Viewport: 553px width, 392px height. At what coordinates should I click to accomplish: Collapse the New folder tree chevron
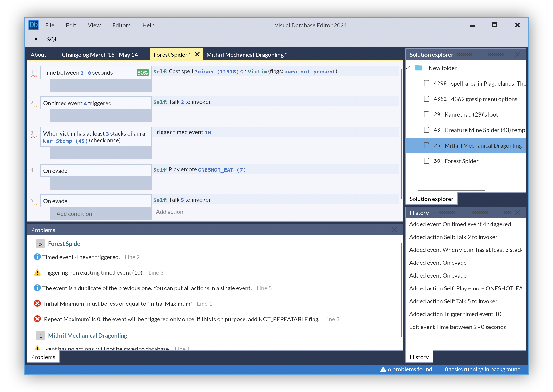coord(408,68)
